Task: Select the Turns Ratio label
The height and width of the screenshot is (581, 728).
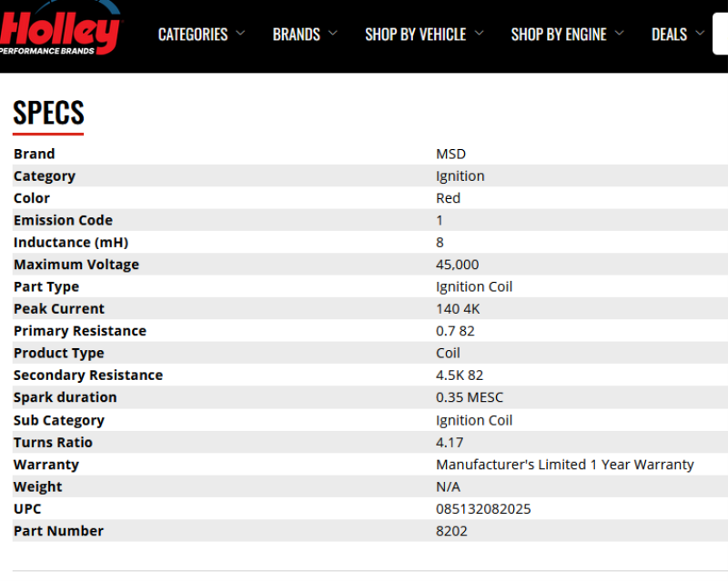Action: pos(53,443)
